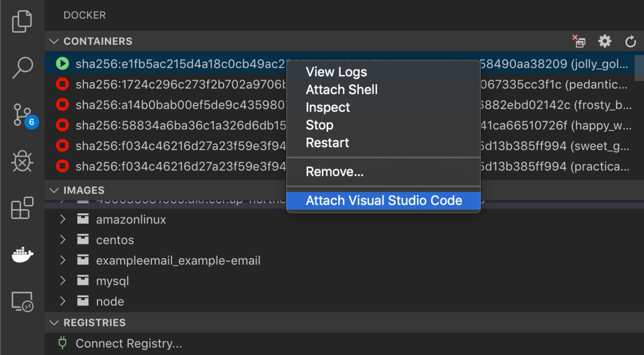644x355 pixels.
Task: Expand the mysql image node
Action: point(63,281)
